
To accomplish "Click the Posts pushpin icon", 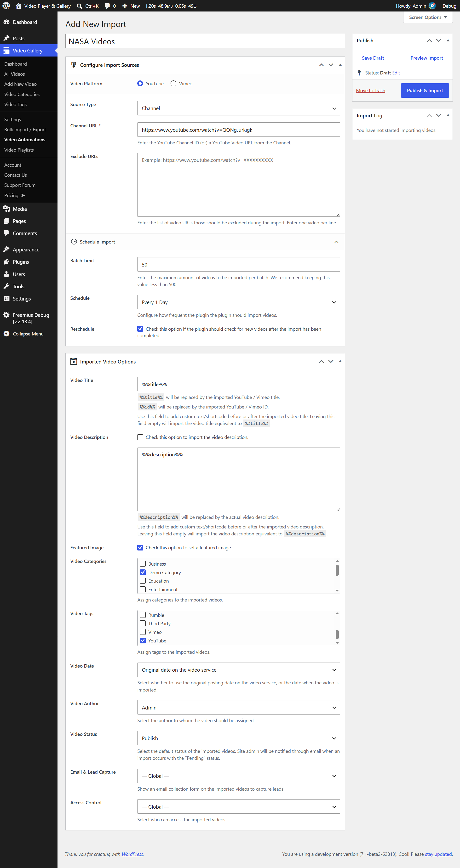I will pyautogui.click(x=6, y=38).
